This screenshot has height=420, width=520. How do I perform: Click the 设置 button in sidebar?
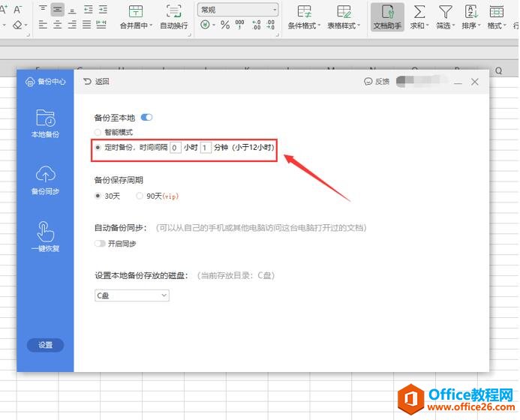(x=45, y=345)
